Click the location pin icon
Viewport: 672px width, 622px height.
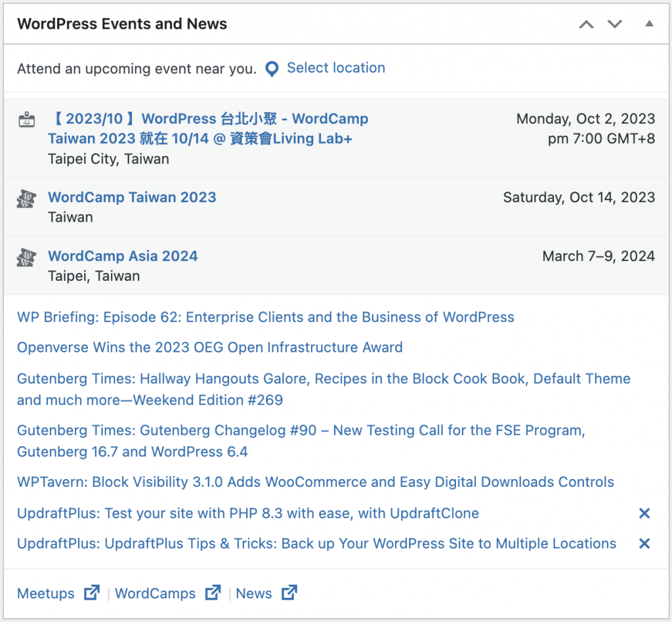pos(272,69)
